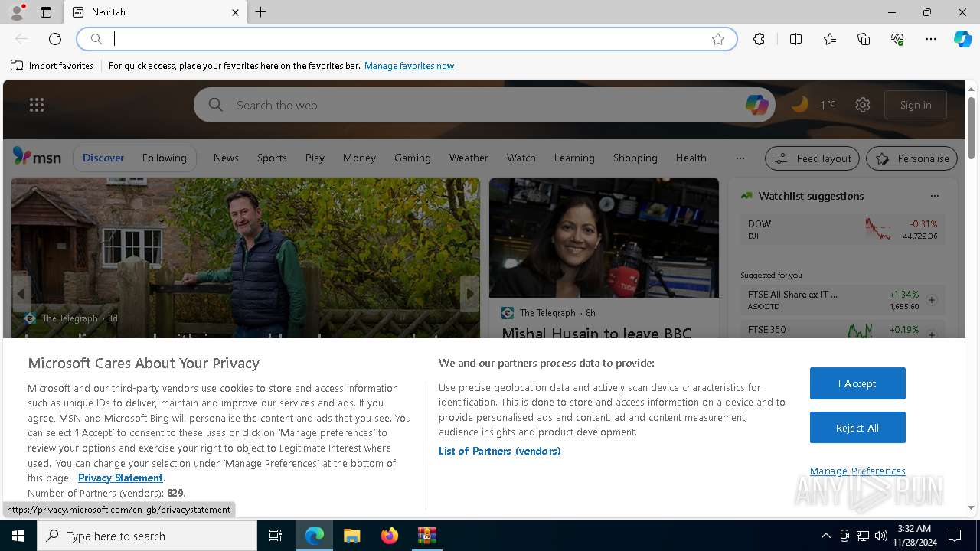980x551 pixels.
Task: Click taskbar Type here to search box
Action: point(147,536)
